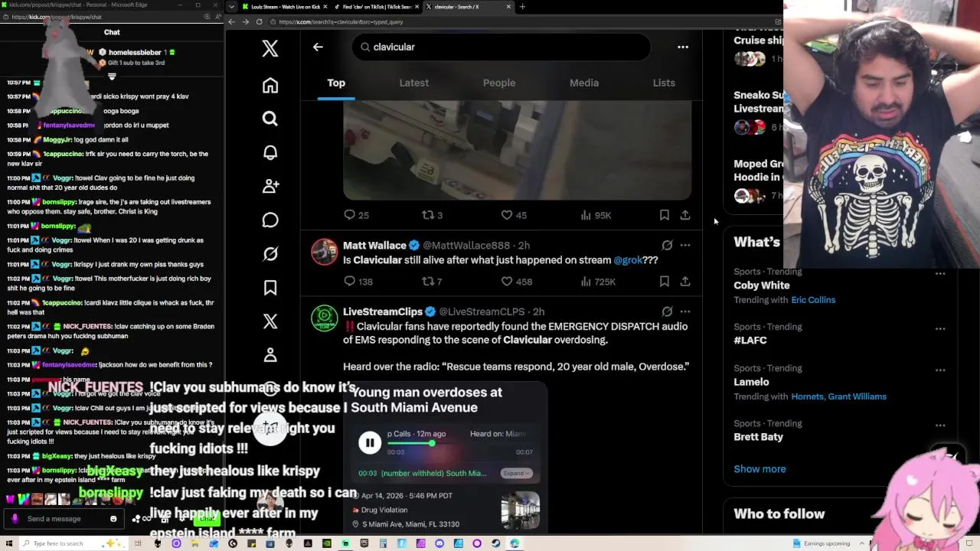Reply to the post with 25 replies

point(356,215)
